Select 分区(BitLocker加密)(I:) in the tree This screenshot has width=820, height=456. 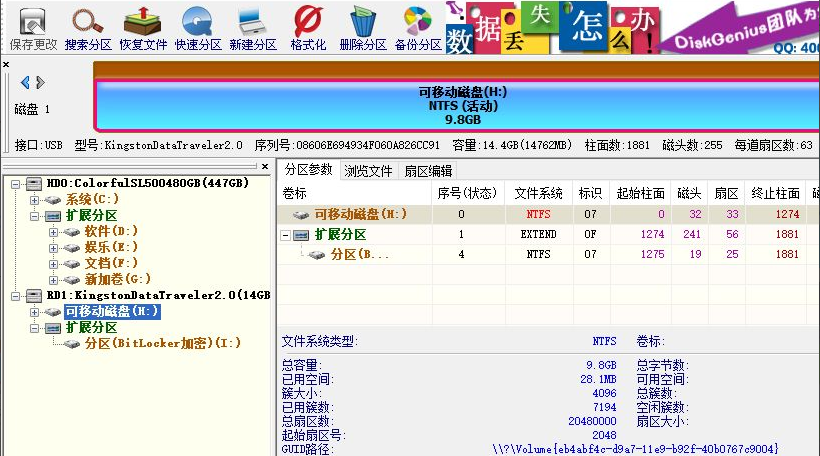[162, 344]
